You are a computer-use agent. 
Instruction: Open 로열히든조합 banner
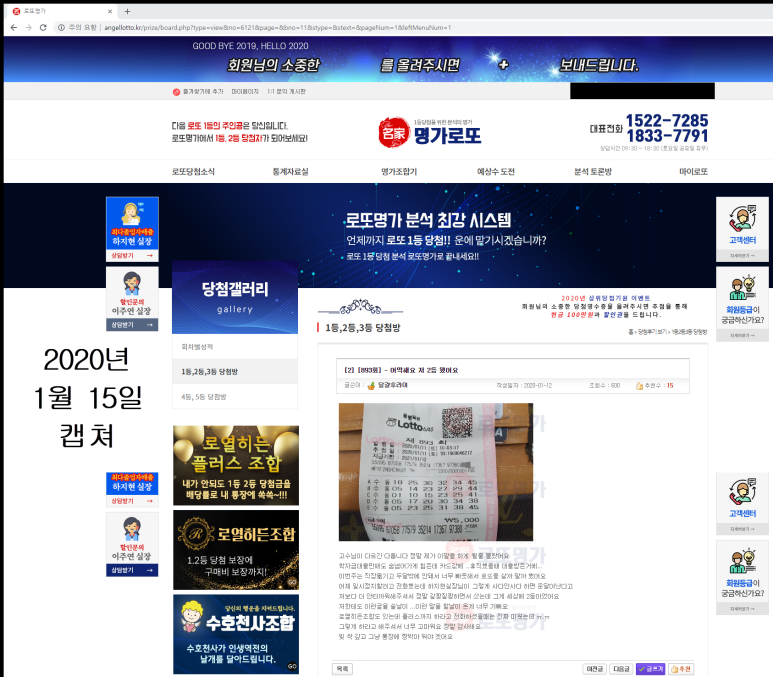[236, 550]
